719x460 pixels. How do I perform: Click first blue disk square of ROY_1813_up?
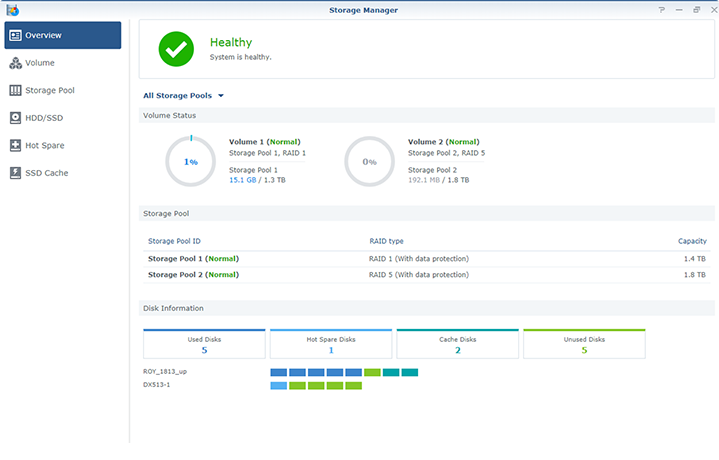(278, 372)
